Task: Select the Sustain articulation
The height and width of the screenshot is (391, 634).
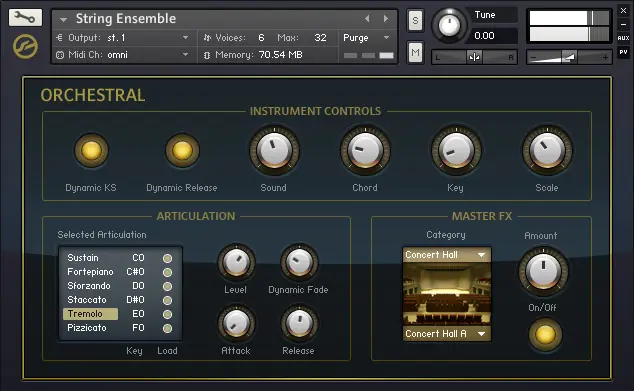Action: click(83, 258)
